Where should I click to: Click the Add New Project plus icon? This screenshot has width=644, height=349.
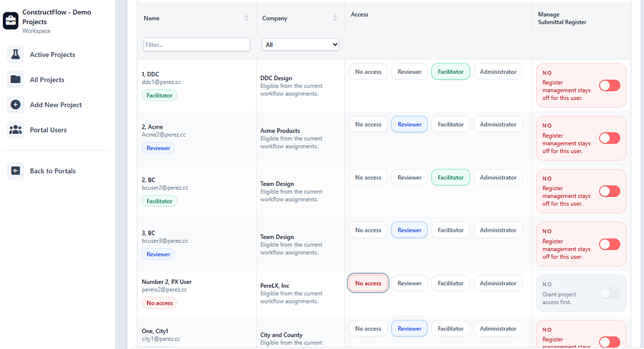[x=16, y=105]
